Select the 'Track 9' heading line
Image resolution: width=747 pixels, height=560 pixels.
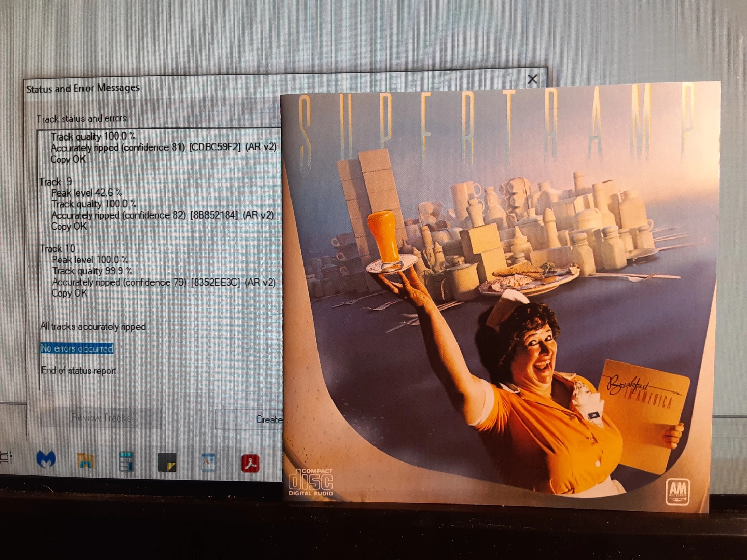click(x=56, y=181)
